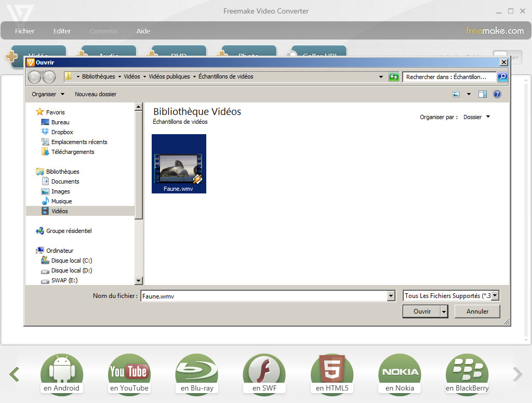Choose the en Blu-ray output icon

pos(196,371)
